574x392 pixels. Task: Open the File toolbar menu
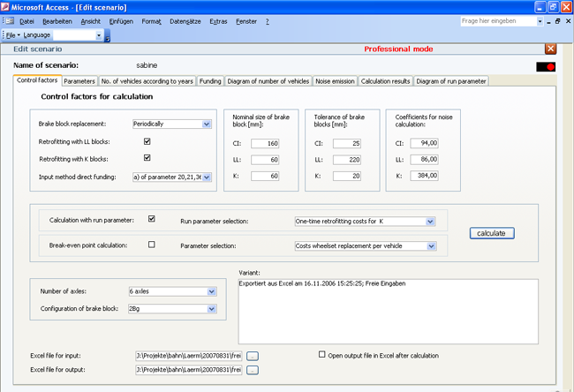(x=13, y=35)
